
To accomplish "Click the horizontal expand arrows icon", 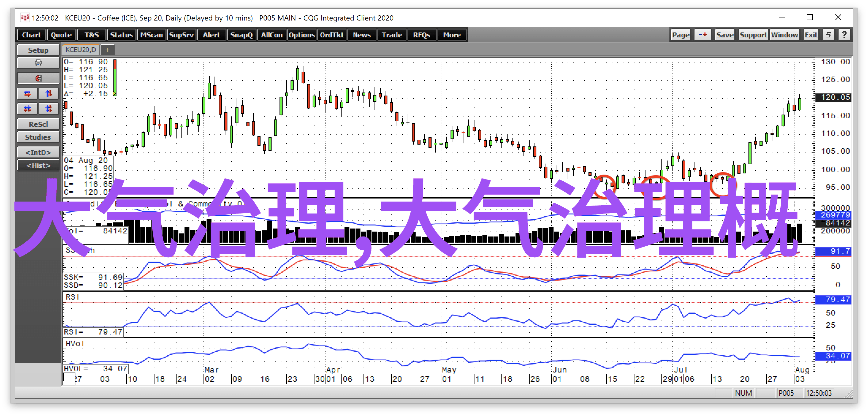I will (27, 93).
